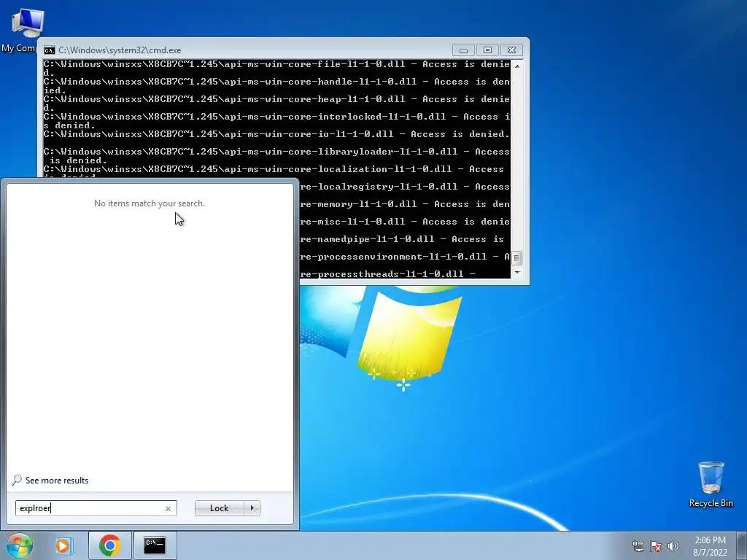Viewport: 747px width, 560px height.
Task: Click the cmd.exe title bar icon
Action: [49, 50]
